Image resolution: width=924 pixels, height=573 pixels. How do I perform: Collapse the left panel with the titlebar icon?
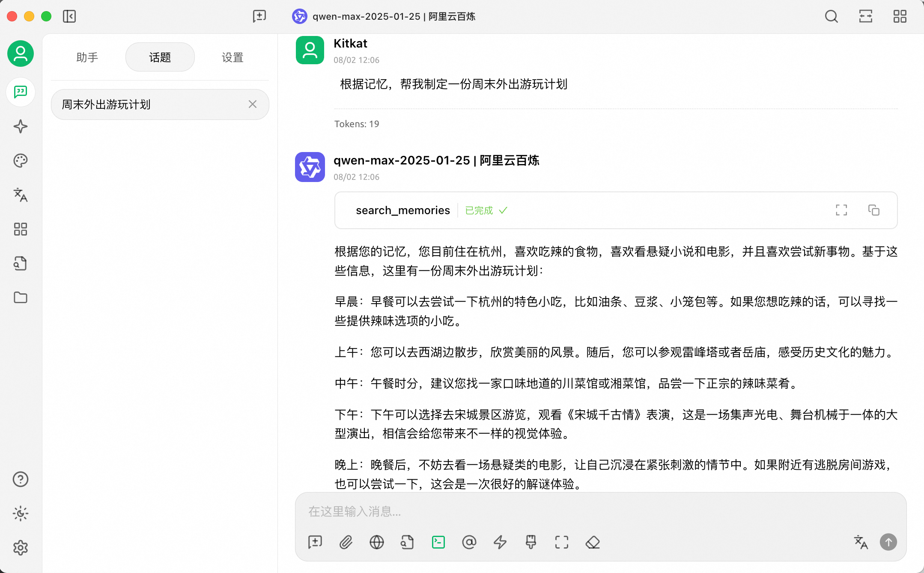[x=69, y=16]
